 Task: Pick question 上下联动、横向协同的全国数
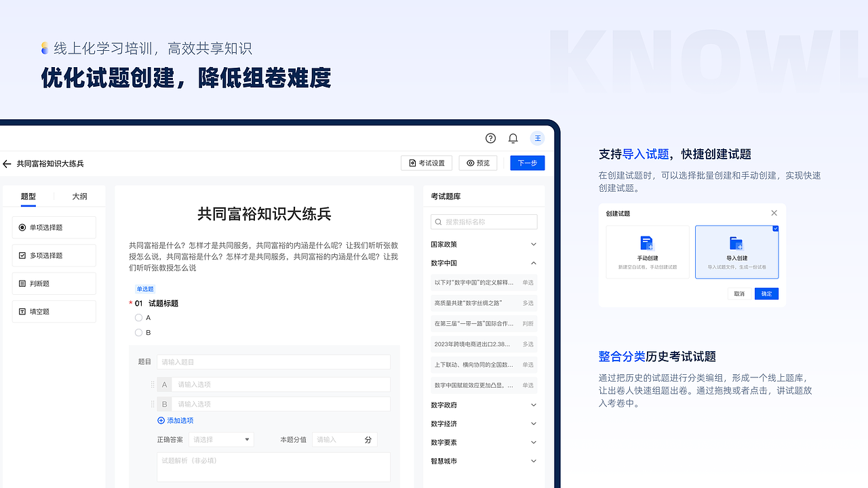click(484, 365)
